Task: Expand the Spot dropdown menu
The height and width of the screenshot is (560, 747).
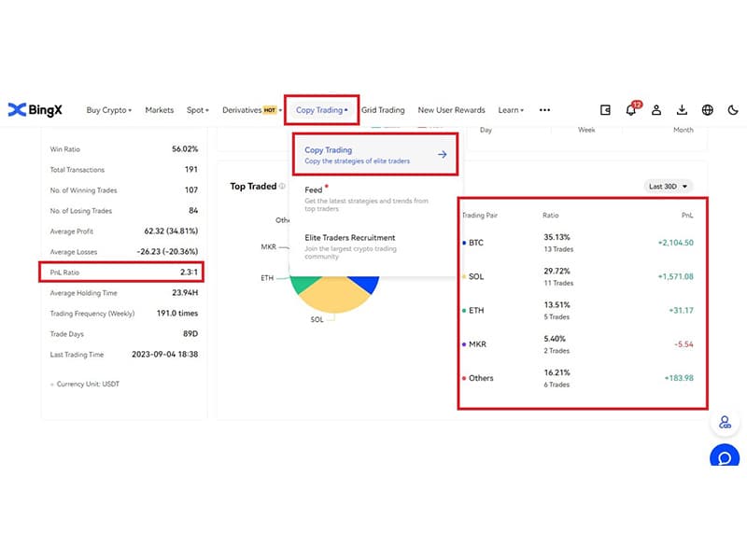Action: point(198,110)
